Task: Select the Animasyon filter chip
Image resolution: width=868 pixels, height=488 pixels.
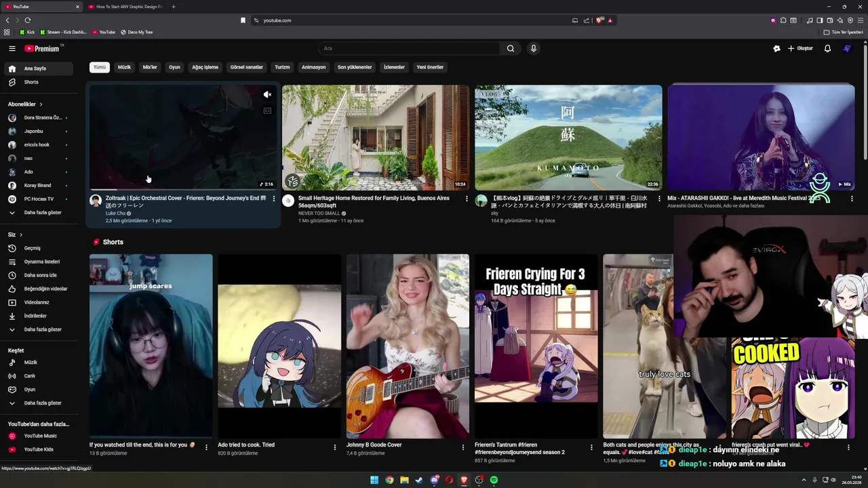Action: click(x=313, y=67)
